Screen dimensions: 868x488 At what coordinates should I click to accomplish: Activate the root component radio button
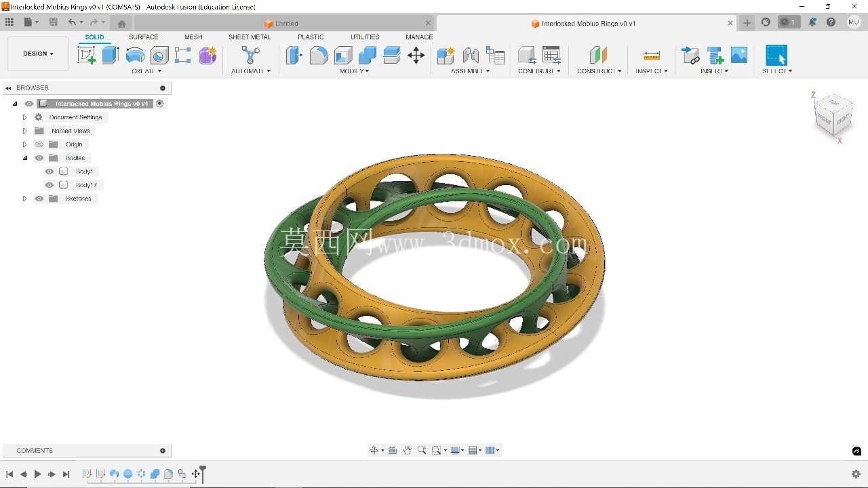160,104
